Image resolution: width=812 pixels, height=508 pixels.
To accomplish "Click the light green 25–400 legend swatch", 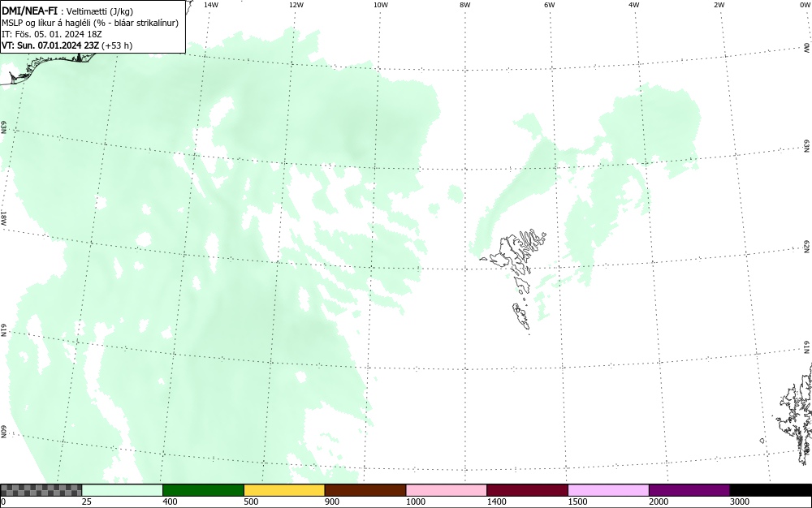I will click(123, 490).
